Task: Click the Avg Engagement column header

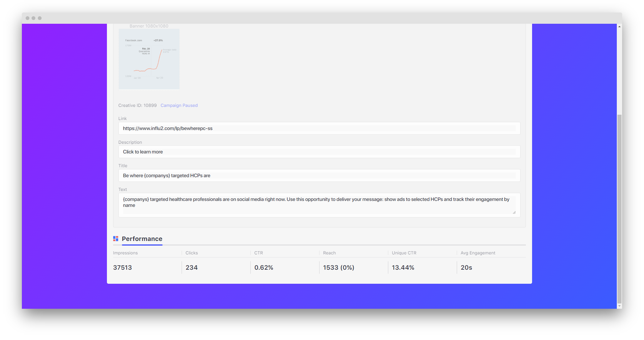Action: click(478, 253)
